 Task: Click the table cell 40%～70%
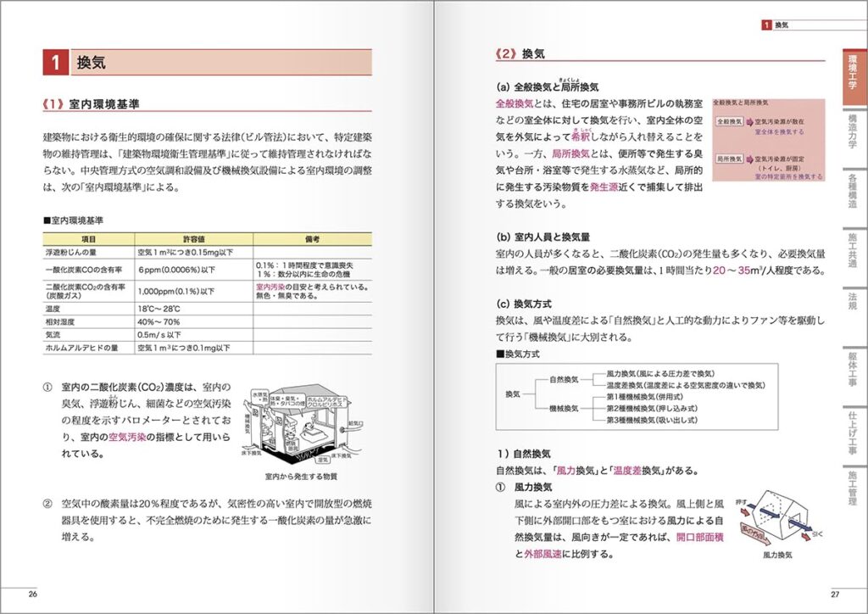click(194, 321)
